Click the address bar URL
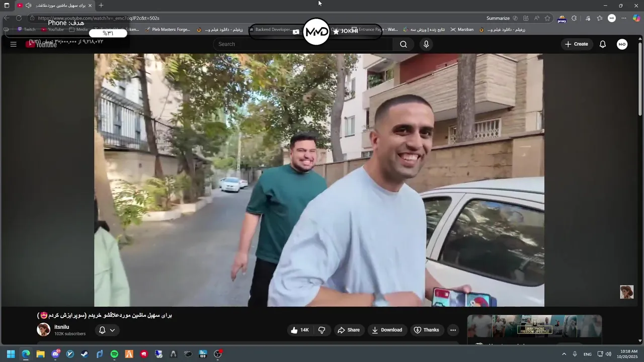Screen dimensions: 644x362 (99, 18)
